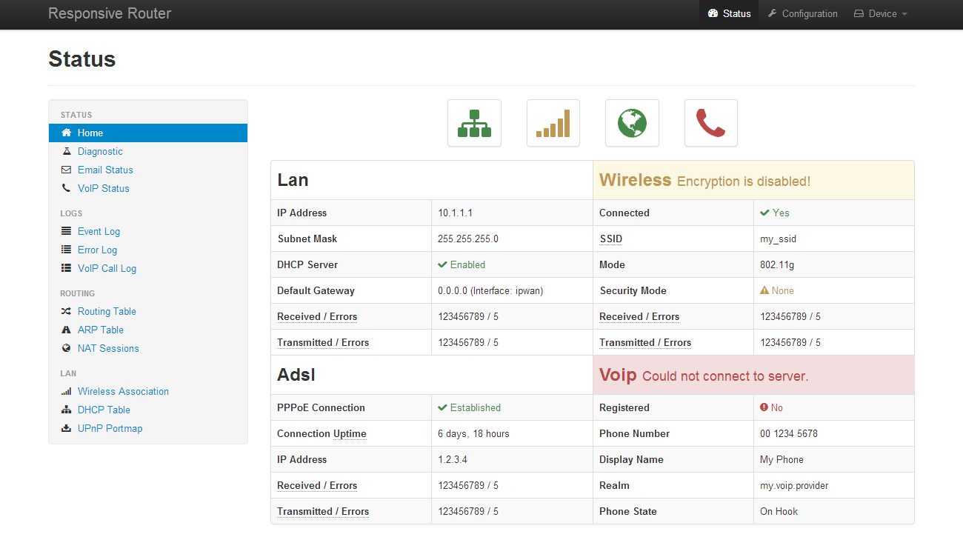This screenshot has height=560, width=963.
Task: View the Error Log page
Action: (97, 250)
